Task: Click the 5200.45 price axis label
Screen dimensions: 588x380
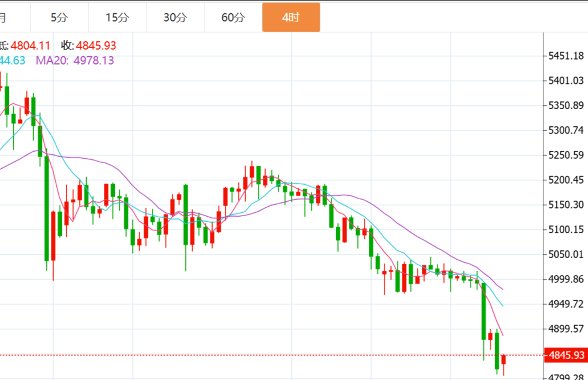Action: coord(565,180)
